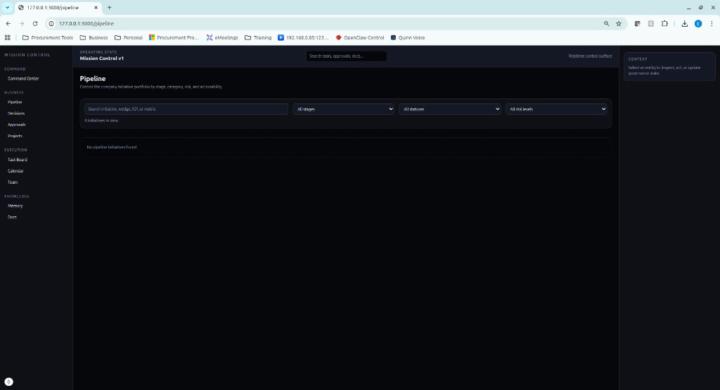View site information icon in address bar
The height and width of the screenshot is (390, 720).
(x=51, y=23)
